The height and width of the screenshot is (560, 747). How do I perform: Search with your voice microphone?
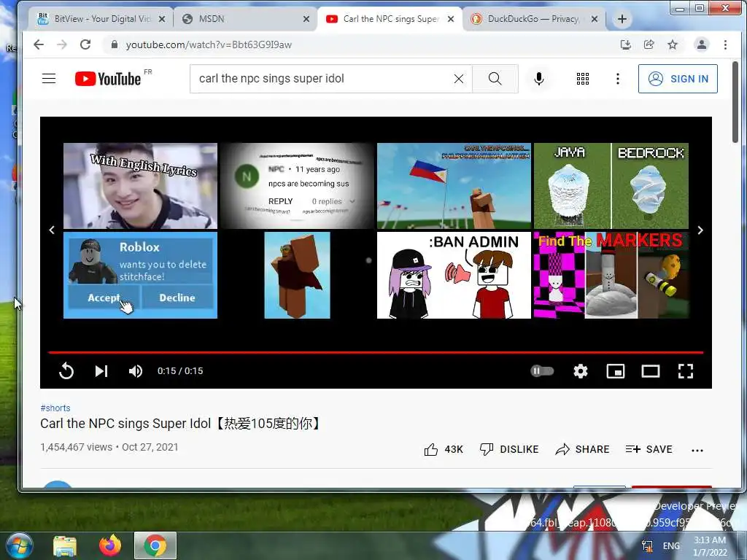[539, 79]
